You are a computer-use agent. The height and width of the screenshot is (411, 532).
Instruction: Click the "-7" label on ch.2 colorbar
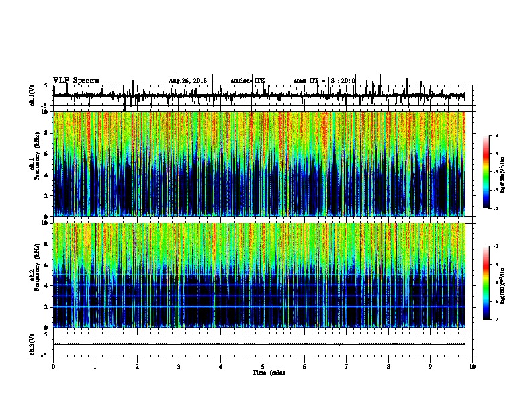click(x=496, y=319)
